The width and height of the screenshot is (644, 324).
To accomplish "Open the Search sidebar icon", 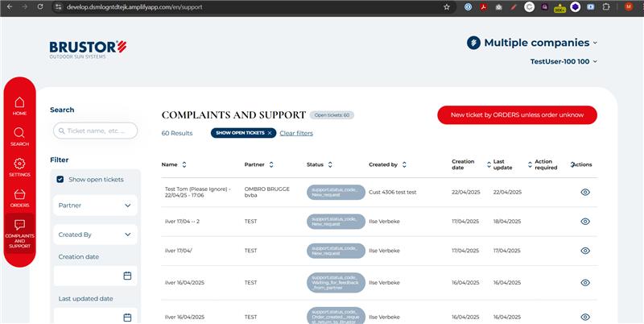I will coord(19,136).
